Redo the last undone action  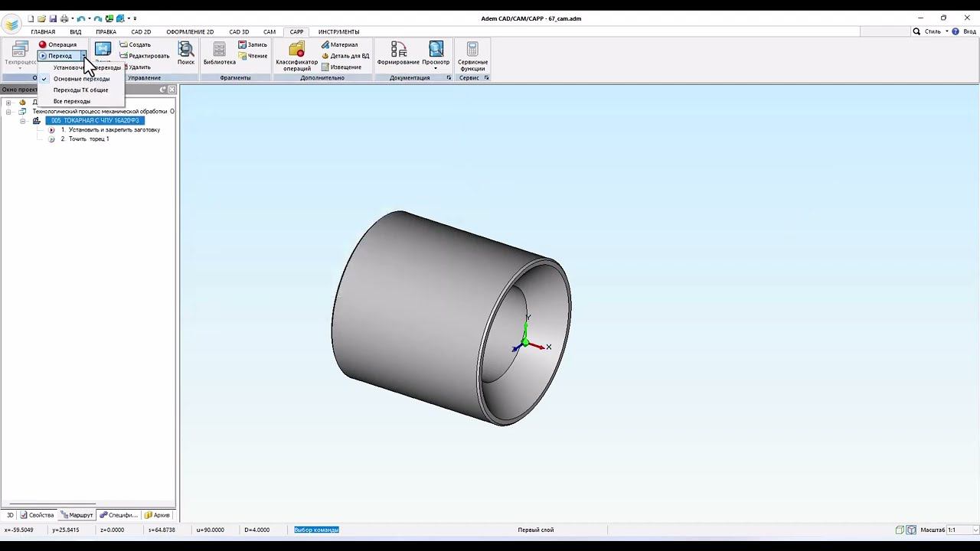point(98,18)
